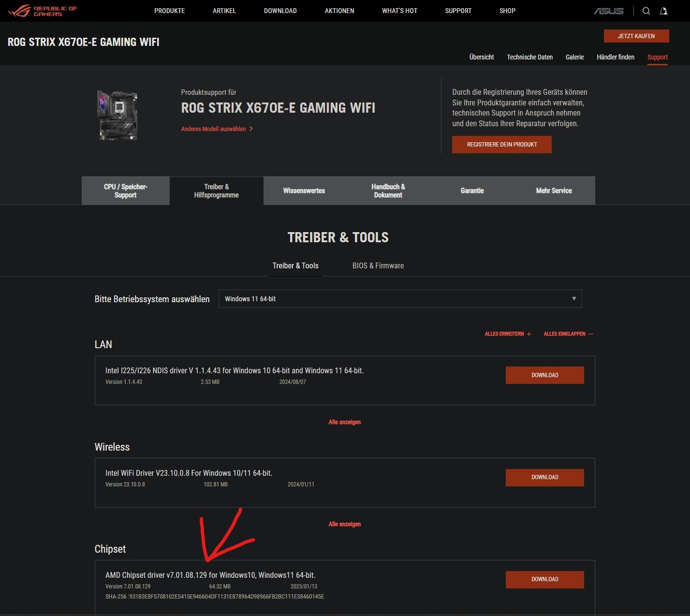Click ALLES EINKLAPPEN link
Screen dimensions: 690x616
pos(564,334)
